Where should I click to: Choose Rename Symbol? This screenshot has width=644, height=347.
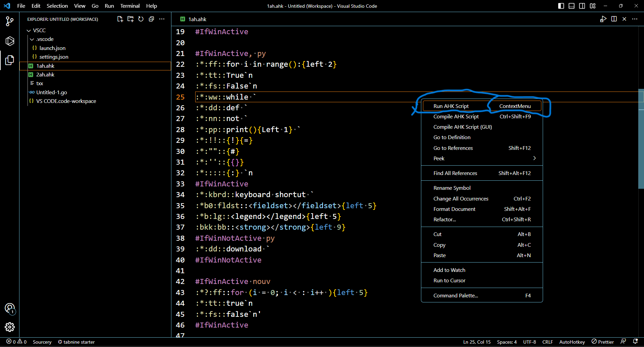pos(482,188)
